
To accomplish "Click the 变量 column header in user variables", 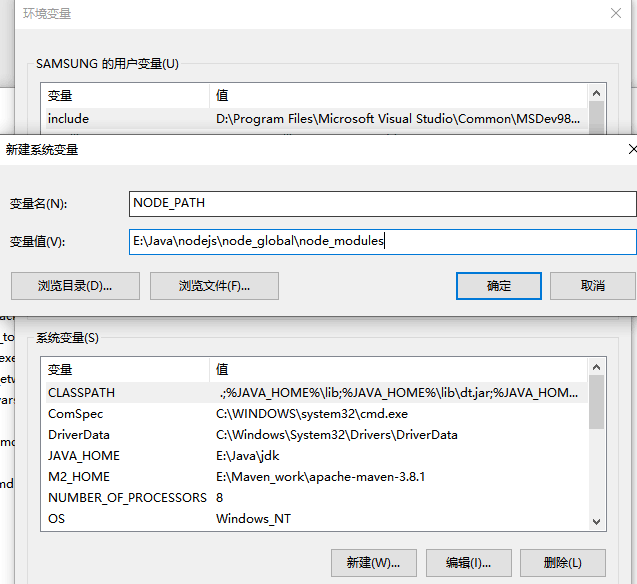I will click(x=125, y=95).
